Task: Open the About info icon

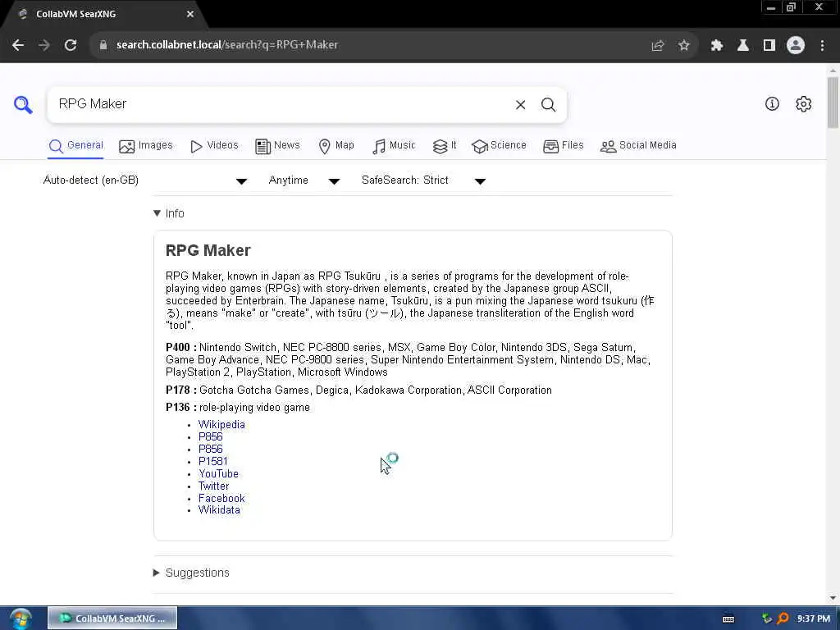Action: (772, 104)
